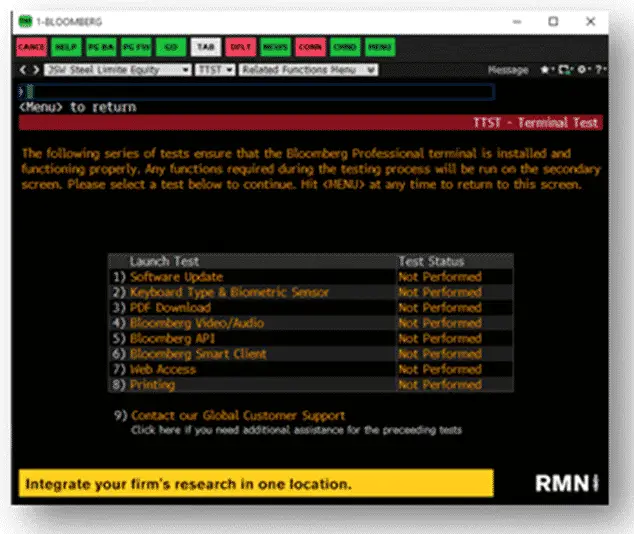634x534 pixels.
Task: Click the green NEWS key button
Action: tap(275, 47)
